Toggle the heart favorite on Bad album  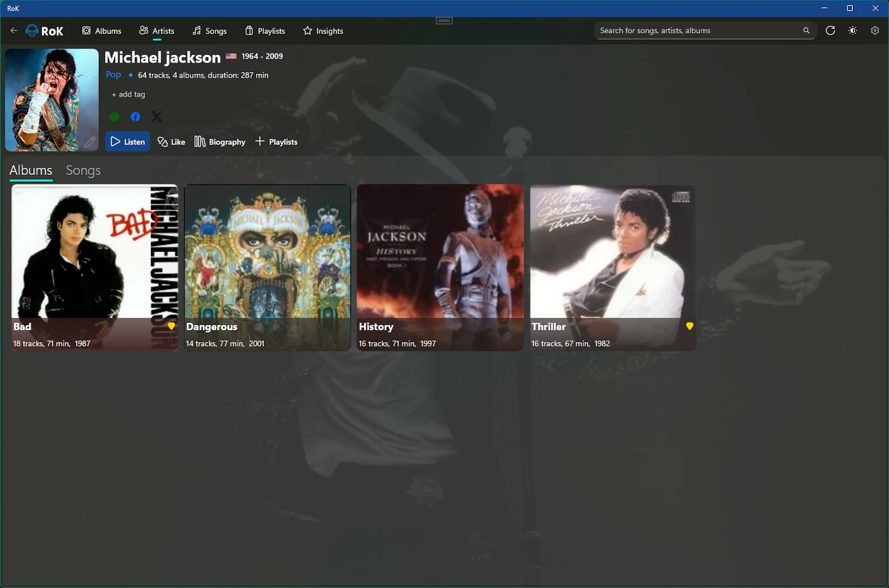tap(172, 326)
